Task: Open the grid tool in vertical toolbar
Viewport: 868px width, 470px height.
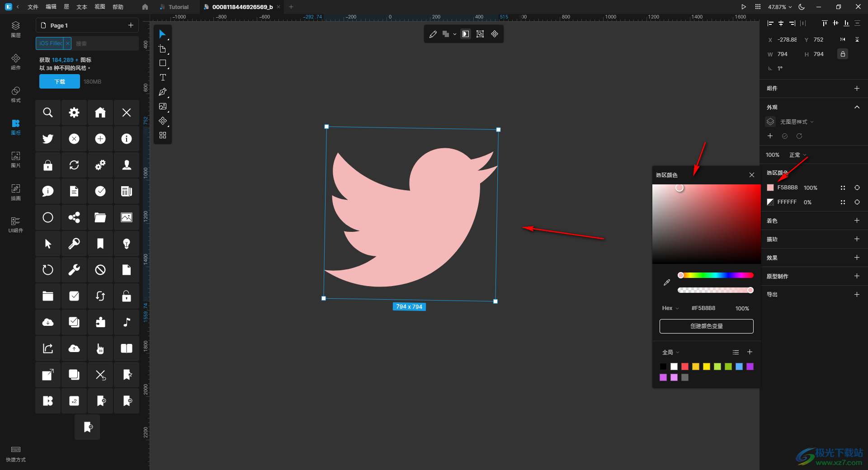Action: 162,136
